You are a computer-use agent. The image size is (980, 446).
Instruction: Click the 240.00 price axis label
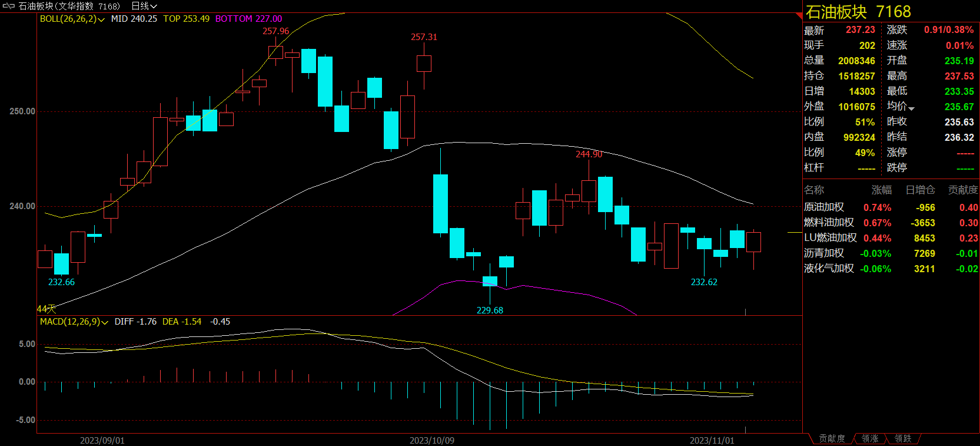tap(22, 206)
